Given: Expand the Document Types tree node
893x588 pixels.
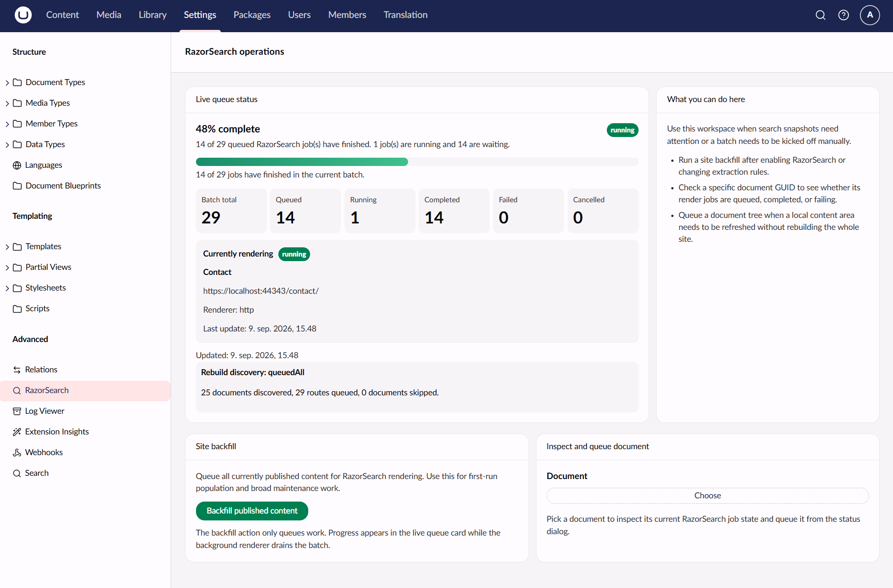Looking at the screenshot, I should (x=7, y=83).
